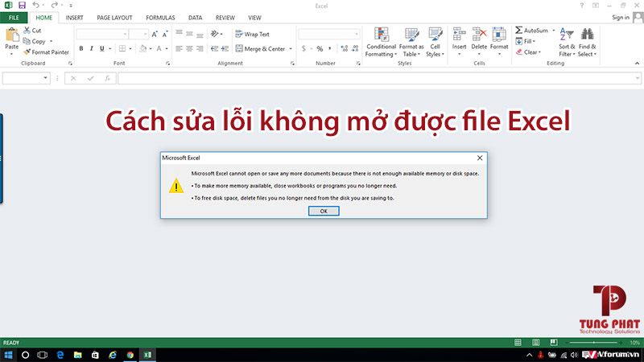Click the Orientation text angle icon
Viewport: 644px width, 362px height.
pyautogui.click(x=214, y=34)
